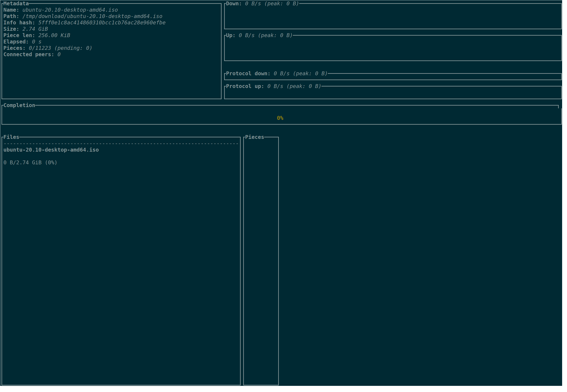Click the 0% completion progress indicator
Screen dimensions: 567x392
[x=280, y=118]
